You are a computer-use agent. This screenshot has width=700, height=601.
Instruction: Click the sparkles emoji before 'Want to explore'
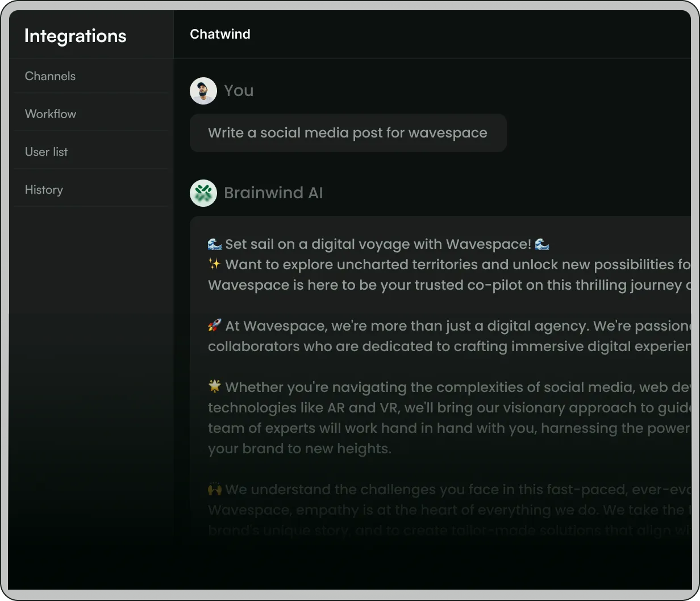[x=214, y=264]
